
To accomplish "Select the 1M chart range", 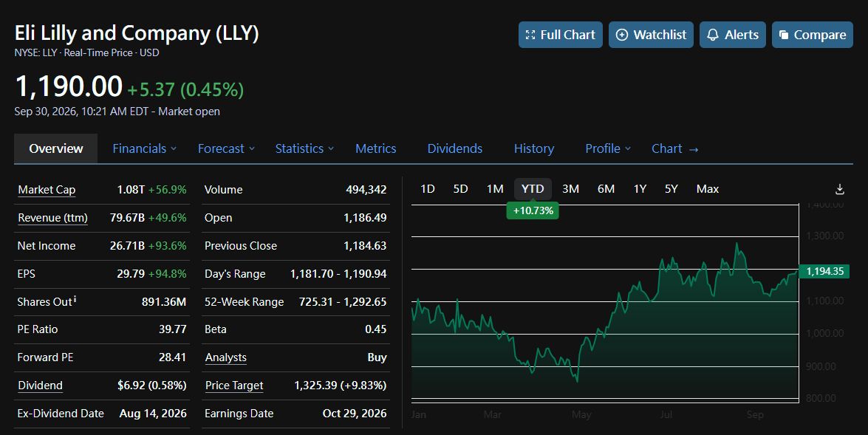I will coord(495,189).
